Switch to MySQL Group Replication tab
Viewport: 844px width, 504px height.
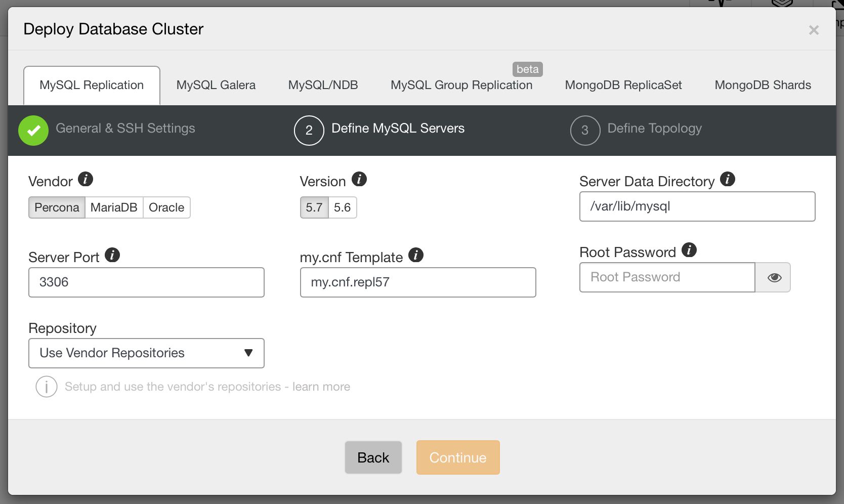(x=461, y=85)
